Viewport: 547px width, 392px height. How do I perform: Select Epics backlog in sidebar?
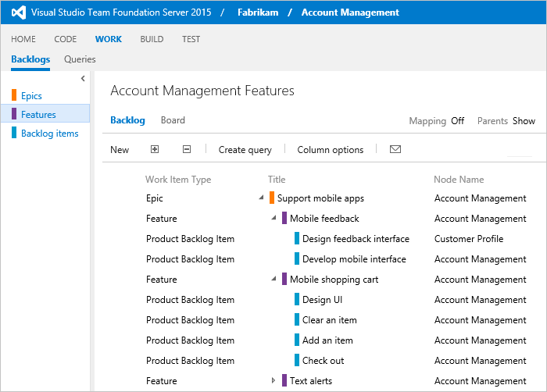point(31,95)
